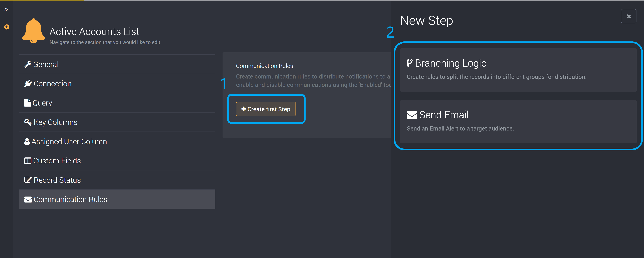Image resolution: width=644 pixels, height=258 pixels.
Task: Choose the Branching Logic step card
Action: pyautogui.click(x=518, y=70)
